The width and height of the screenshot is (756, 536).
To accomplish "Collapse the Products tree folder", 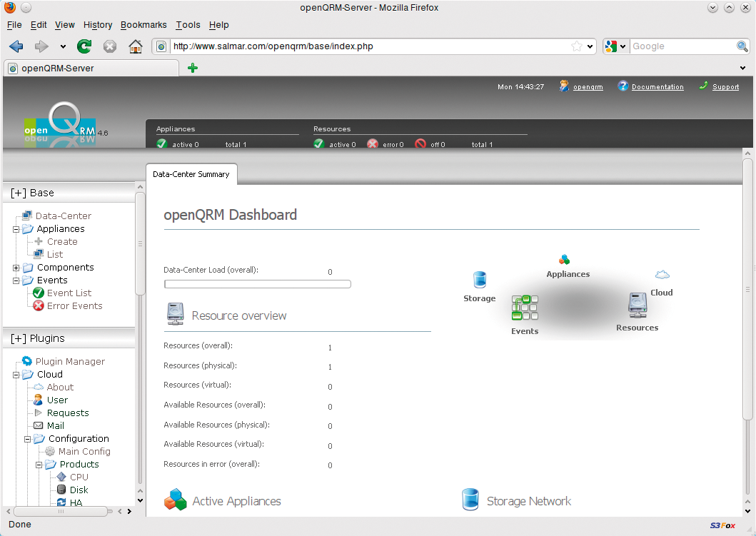I will (x=39, y=465).
